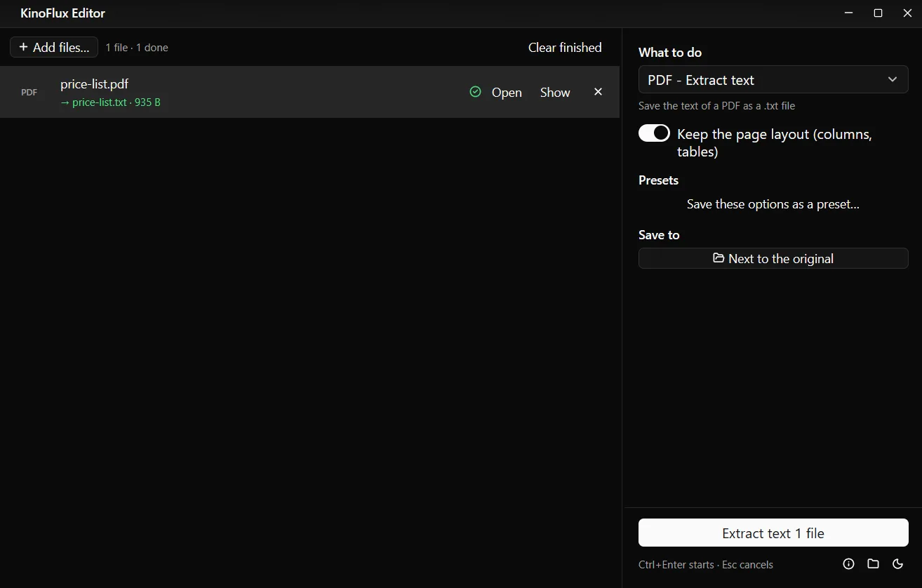Image resolution: width=922 pixels, height=588 pixels.
Task: Choose the Next to the original save location
Action: [x=773, y=258]
